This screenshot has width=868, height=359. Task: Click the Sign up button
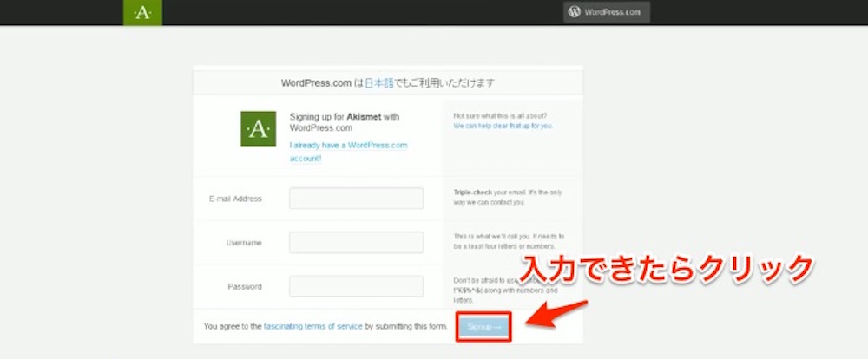pyautogui.click(x=483, y=327)
